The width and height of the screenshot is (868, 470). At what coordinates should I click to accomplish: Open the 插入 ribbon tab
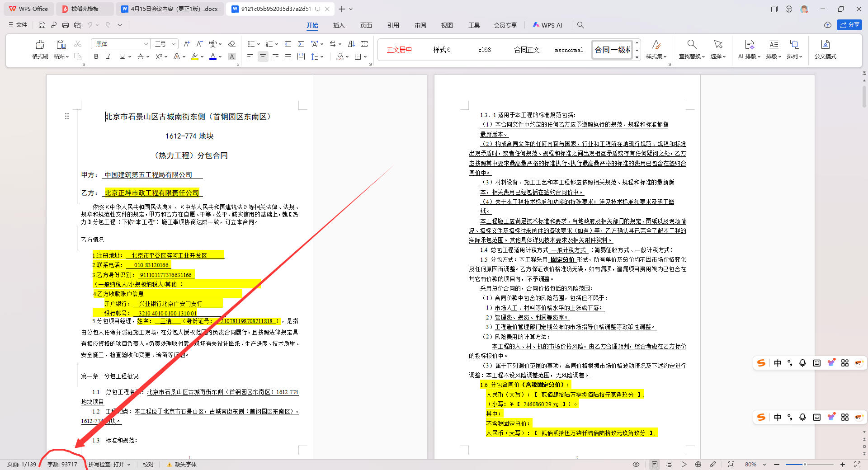pos(339,25)
